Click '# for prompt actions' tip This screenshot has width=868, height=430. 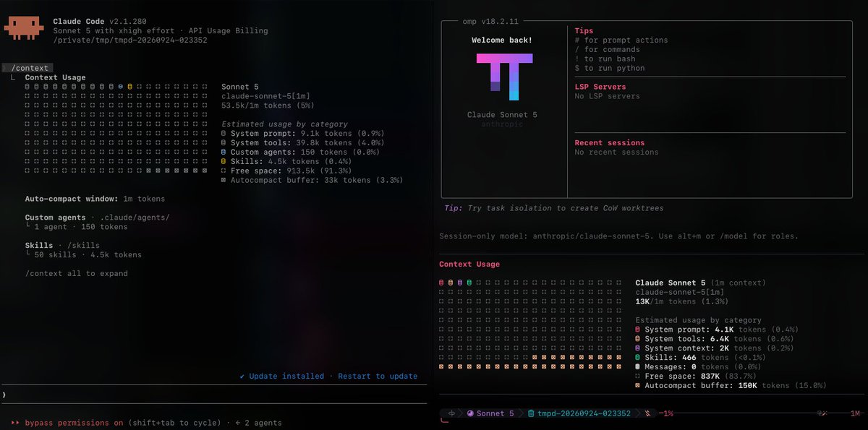621,40
